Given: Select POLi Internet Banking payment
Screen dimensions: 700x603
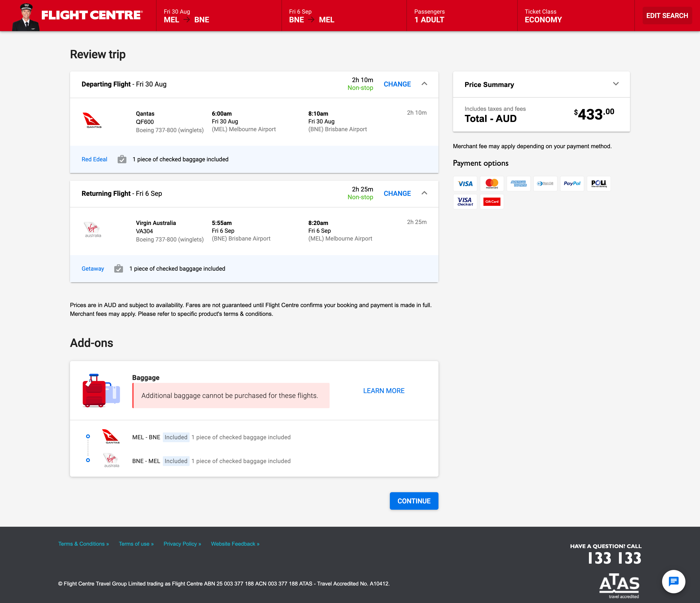Looking at the screenshot, I should click(598, 183).
